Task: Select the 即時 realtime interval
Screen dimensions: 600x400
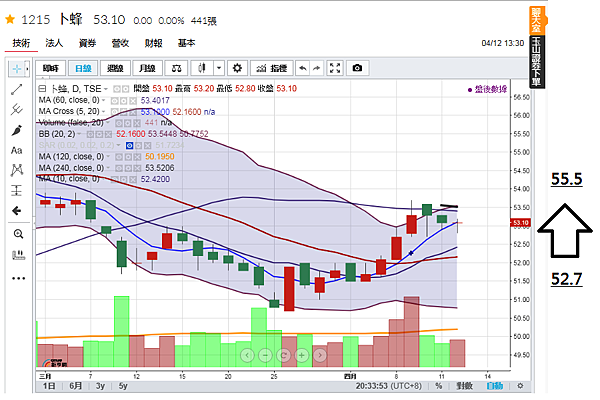Action: point(51,69)
